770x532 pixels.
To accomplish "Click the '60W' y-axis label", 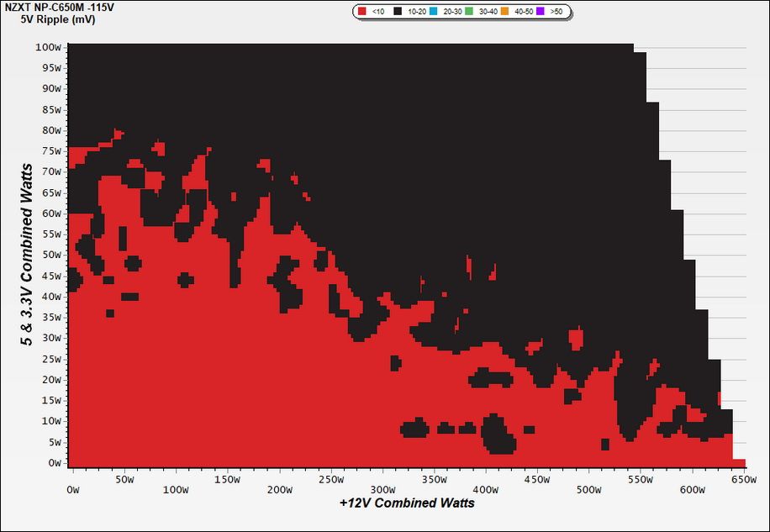I will pos(50,213).
